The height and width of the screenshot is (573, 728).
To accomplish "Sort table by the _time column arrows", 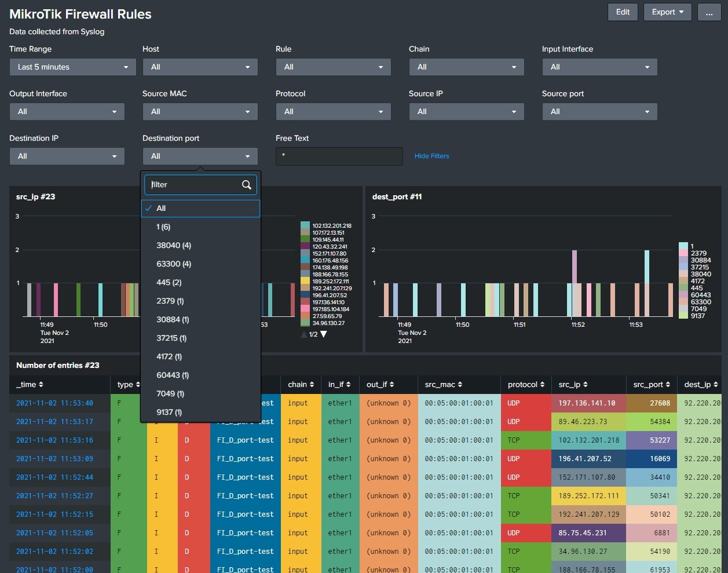I will pyautogui.click(x=41, y=385).
